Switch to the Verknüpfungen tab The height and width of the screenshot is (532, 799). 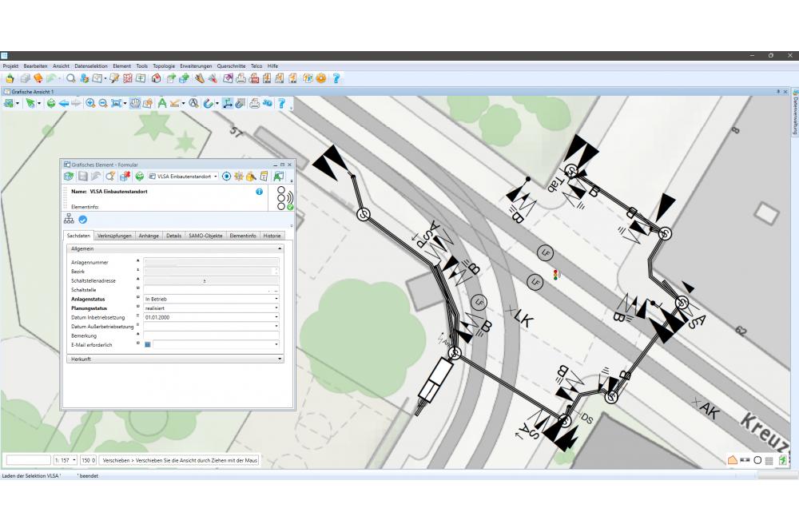click(x=114, y=236)
